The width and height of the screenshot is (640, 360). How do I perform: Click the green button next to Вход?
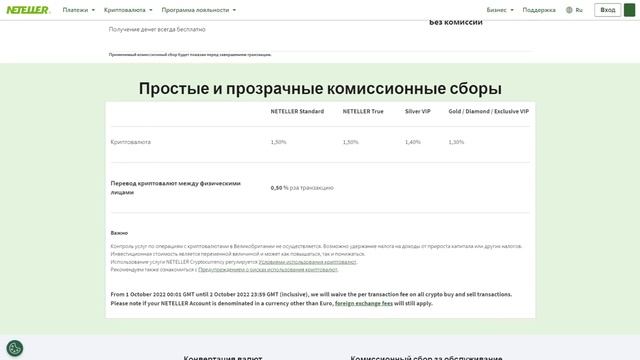tap(629, 10)
